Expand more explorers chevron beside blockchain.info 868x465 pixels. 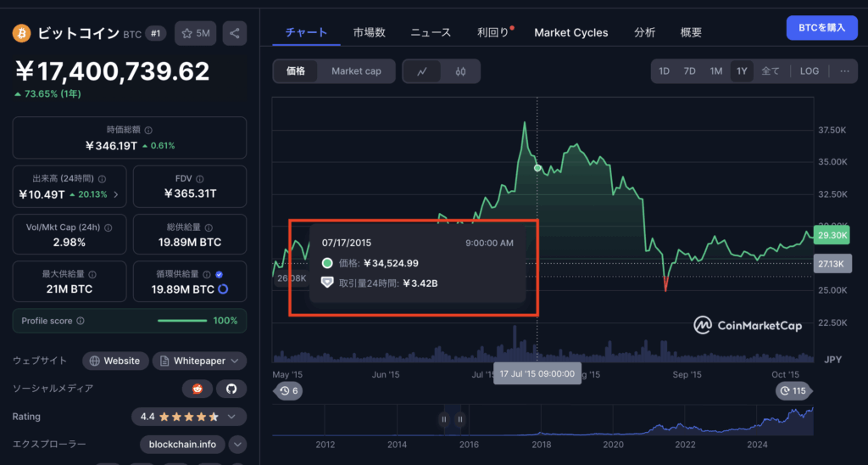(x=237, y=445)
